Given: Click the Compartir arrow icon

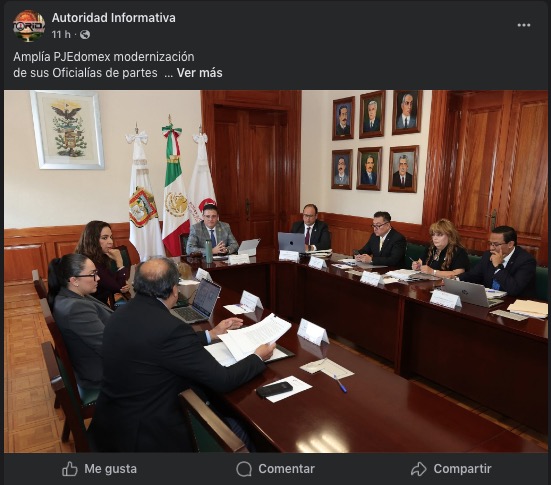Looking at the screenshot, I should pyautogui.click(x=419, y=469).
